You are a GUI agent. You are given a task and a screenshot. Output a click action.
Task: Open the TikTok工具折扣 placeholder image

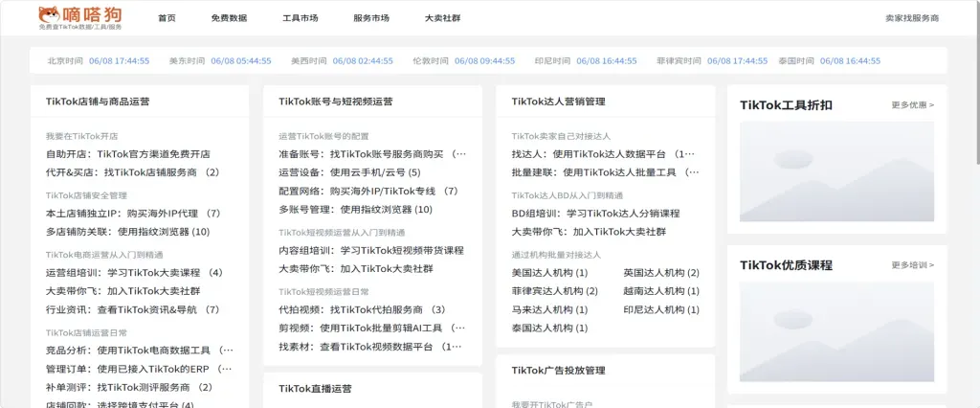point(836,171)
